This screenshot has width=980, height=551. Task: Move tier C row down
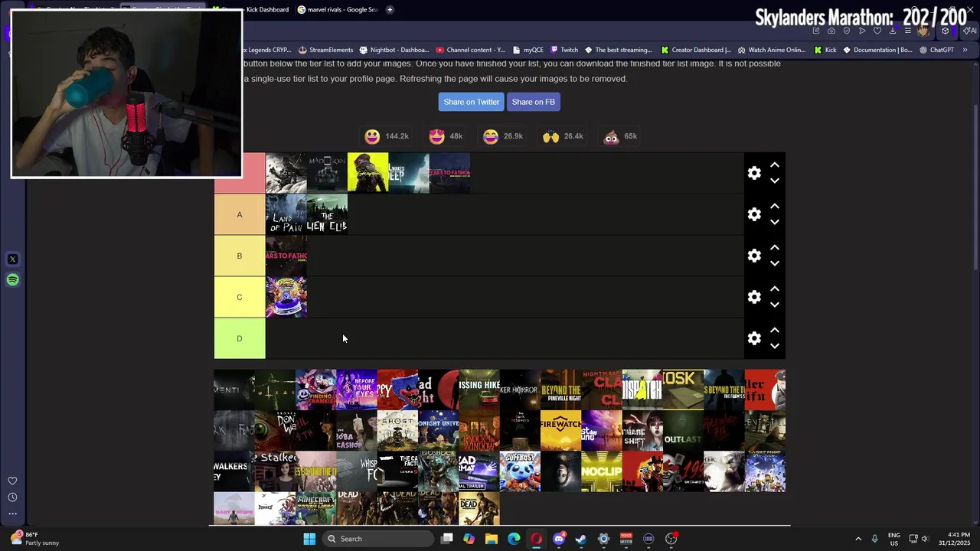(x=775, y=305)
